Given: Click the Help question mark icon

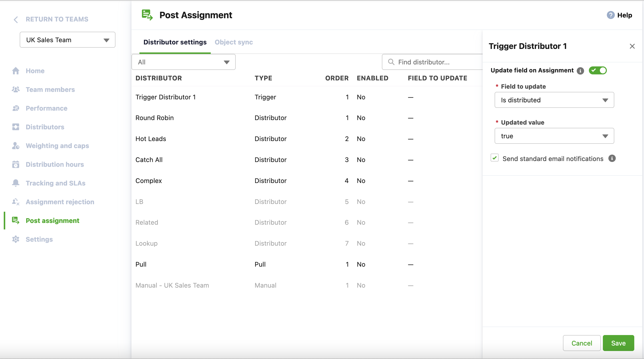Looking at the screenshot, I should [x=611, y=15].
